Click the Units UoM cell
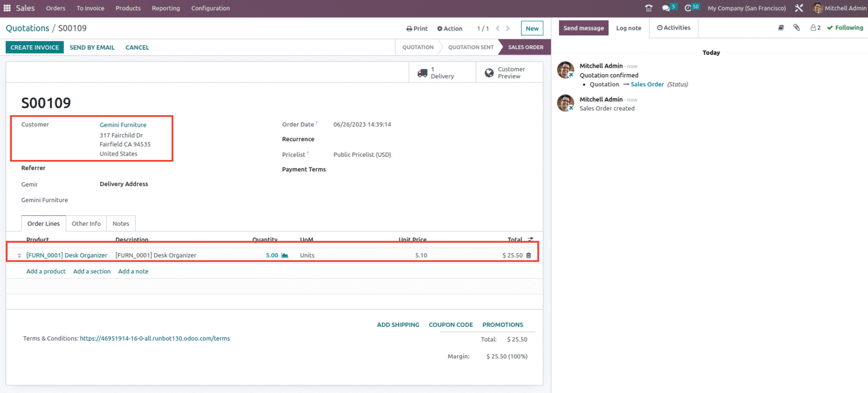 point(307,255)
